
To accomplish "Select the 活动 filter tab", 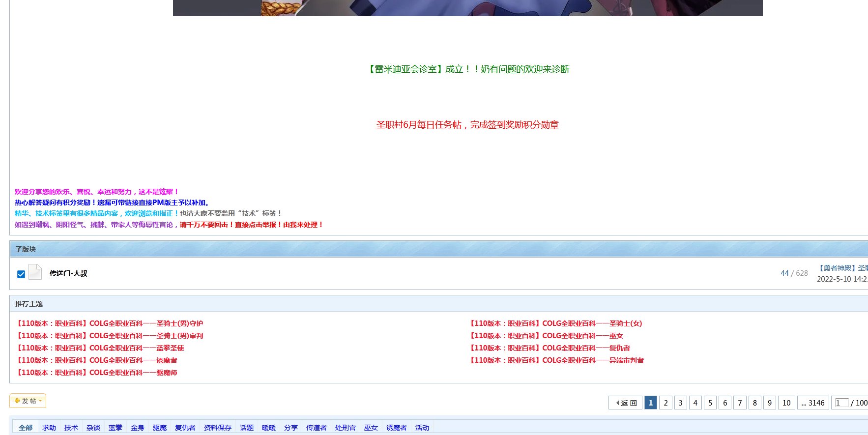I will pos(422,428).
